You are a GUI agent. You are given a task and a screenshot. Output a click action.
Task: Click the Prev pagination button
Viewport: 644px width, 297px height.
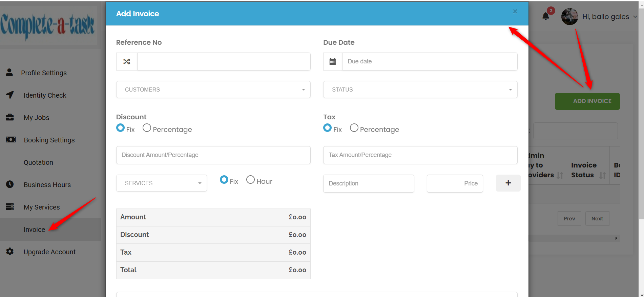pos(569,219)
